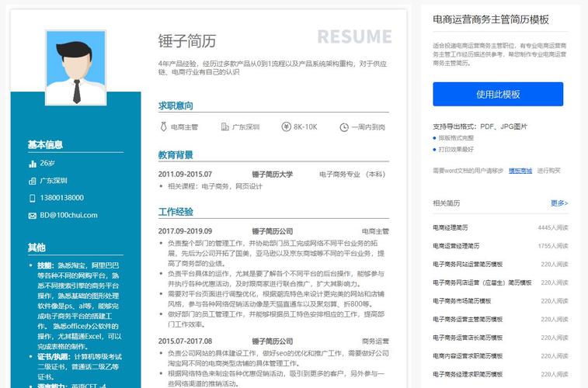The width and height of the screenshot is (588, 388).
Task: Open 电商经理简历 in related list
Action: tap(451, 227)
